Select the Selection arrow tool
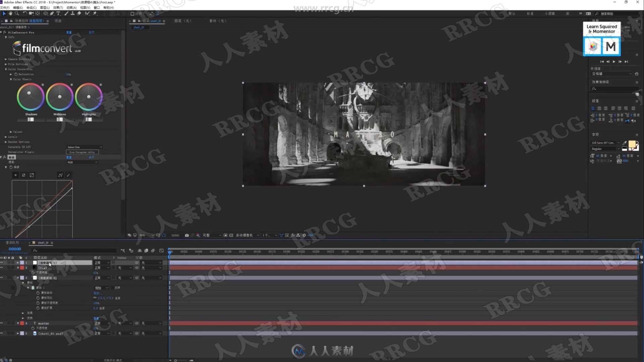 click(4, 13)
